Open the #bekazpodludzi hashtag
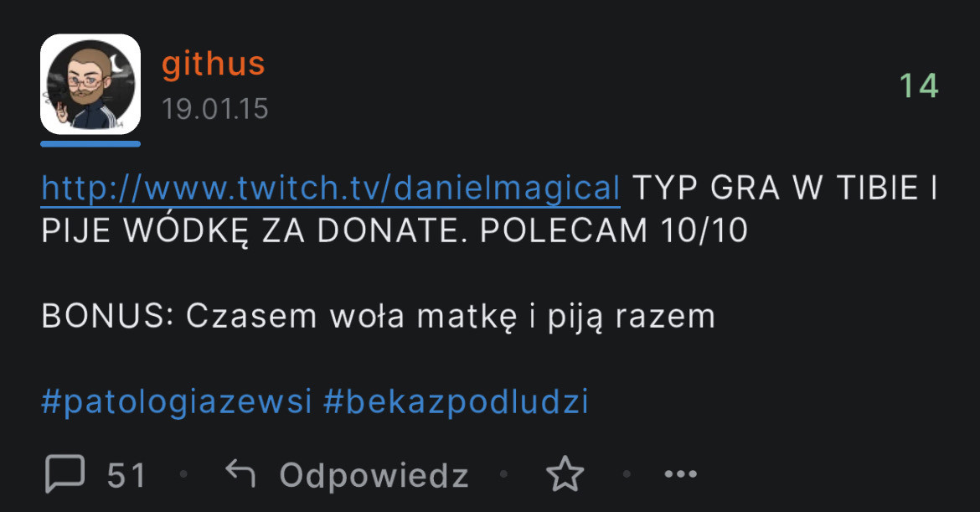980x512 pixels. click(x=456, y=401)
